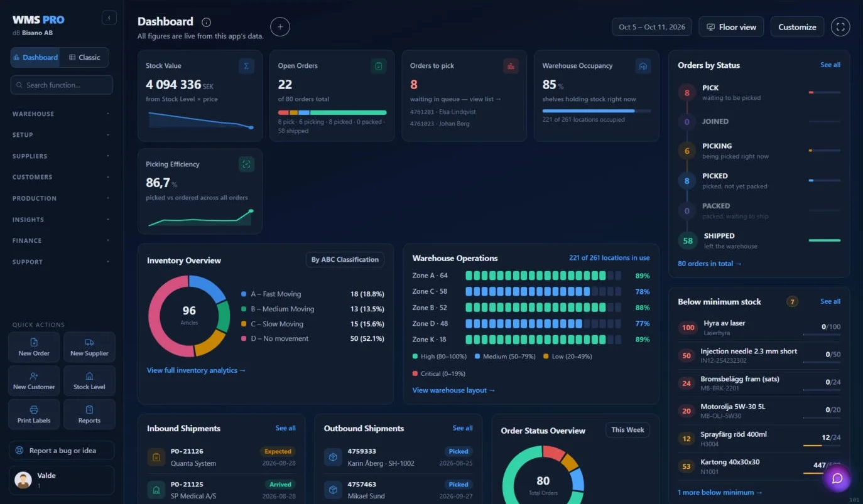Click the Warehouse Occupancy warehouse icon
863x504 pixels.
tap(643, 66)
